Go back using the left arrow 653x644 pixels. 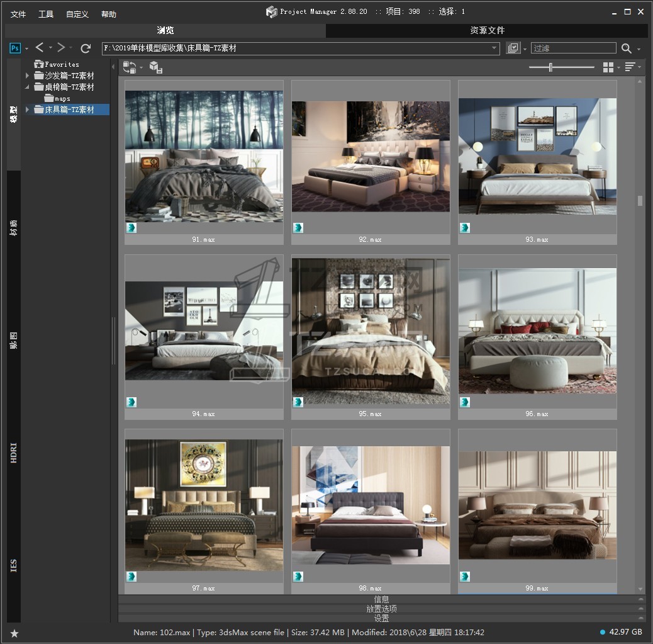40,48
